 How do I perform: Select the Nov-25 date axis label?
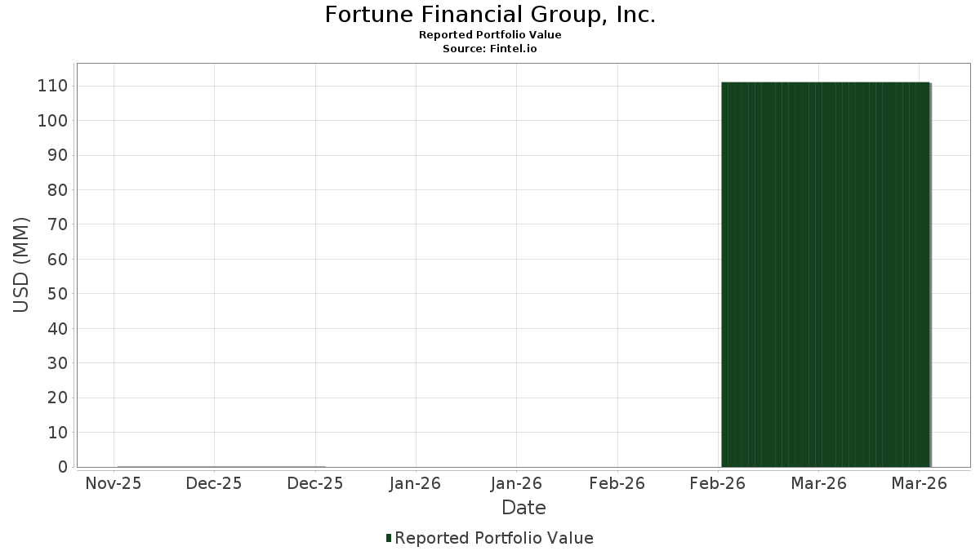tap(114, 483)
